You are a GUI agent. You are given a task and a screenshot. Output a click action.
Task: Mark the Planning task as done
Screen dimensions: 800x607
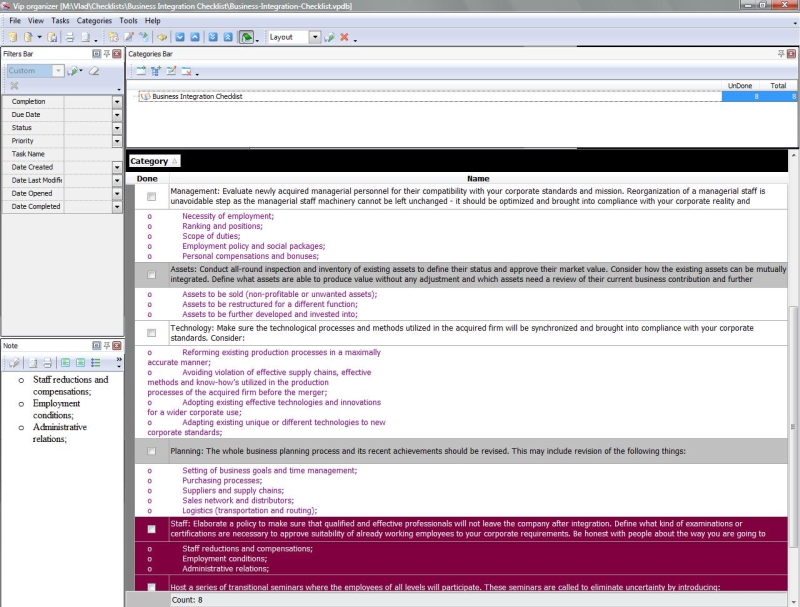pos(151,451)
